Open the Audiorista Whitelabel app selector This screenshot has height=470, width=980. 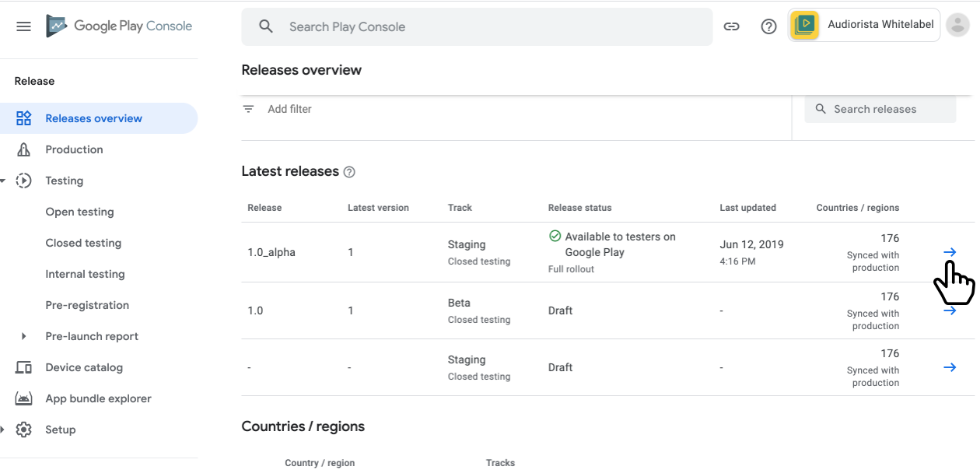pyautogui.click(x=864, y=25)
